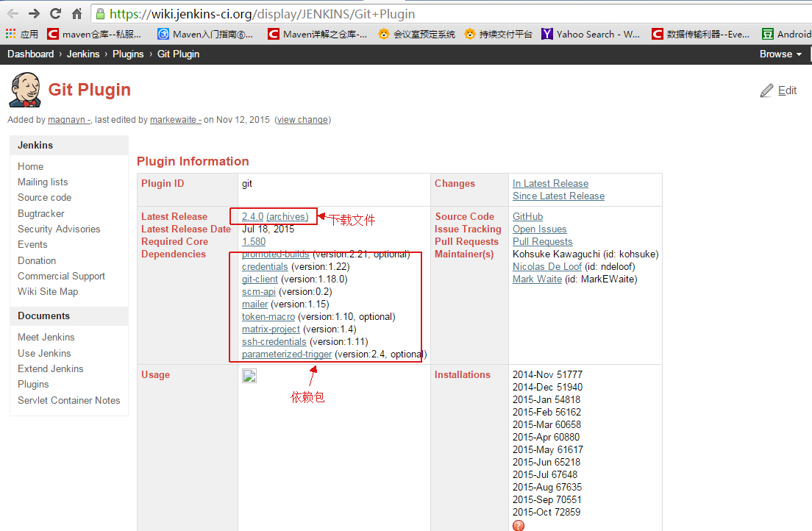Open Extend Jenkins document link

50,369
